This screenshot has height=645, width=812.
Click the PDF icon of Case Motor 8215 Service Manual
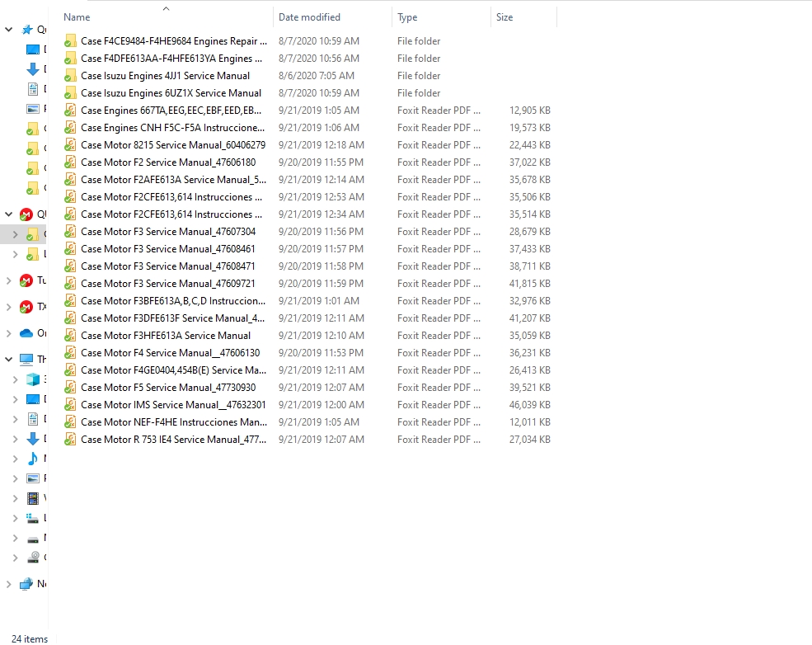coord(70,145)
